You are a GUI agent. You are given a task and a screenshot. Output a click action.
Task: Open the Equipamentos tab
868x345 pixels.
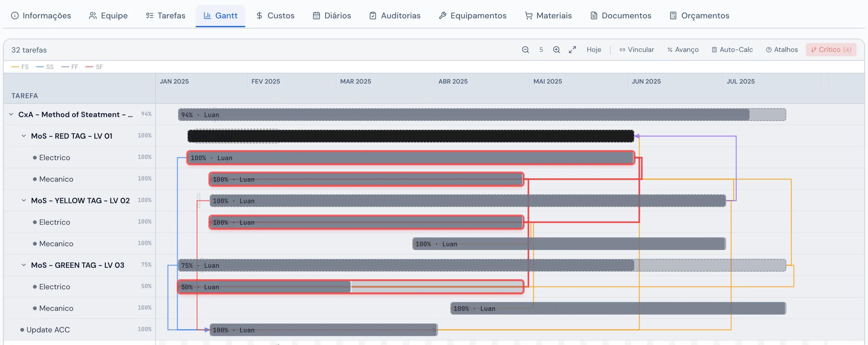coord(472,16)
